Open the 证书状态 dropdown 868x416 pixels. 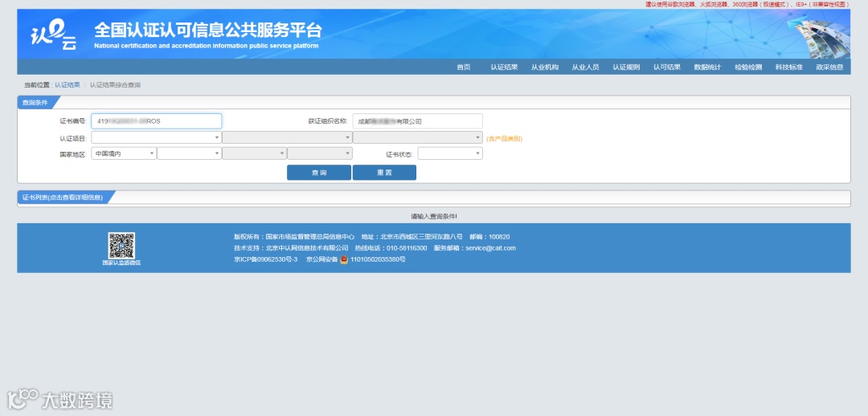click(x=450, y=153)
